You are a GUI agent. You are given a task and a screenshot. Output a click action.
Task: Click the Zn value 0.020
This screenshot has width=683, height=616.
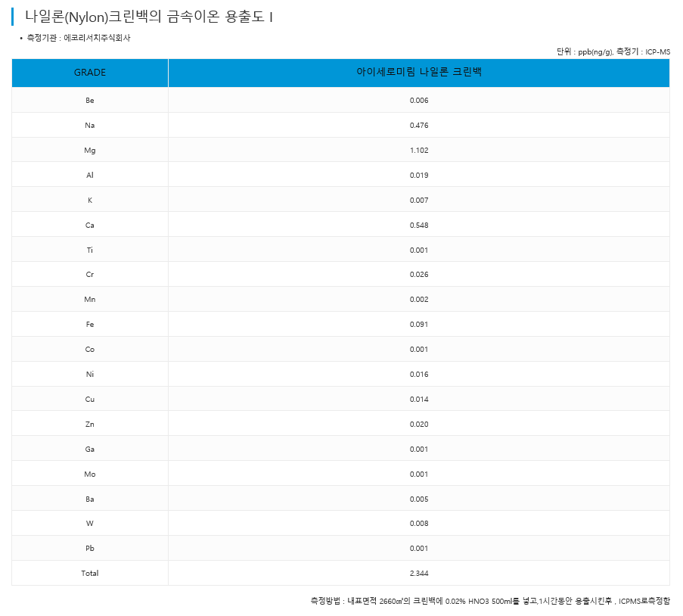(418, 425)
